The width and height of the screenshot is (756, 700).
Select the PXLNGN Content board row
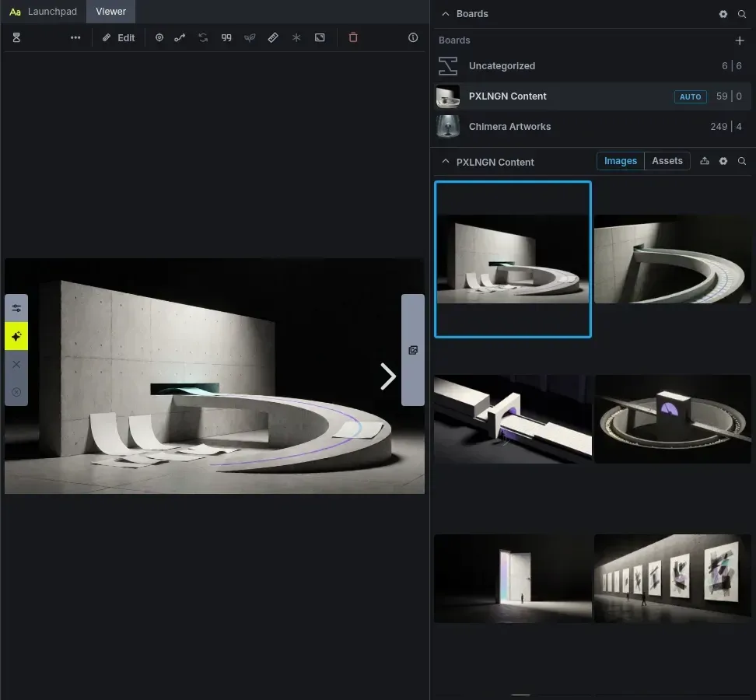(x=593, y=96)
